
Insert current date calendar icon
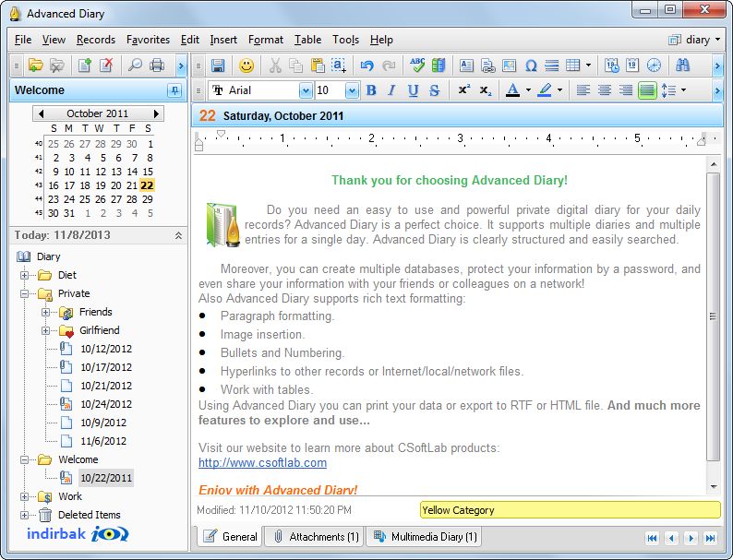632,66
